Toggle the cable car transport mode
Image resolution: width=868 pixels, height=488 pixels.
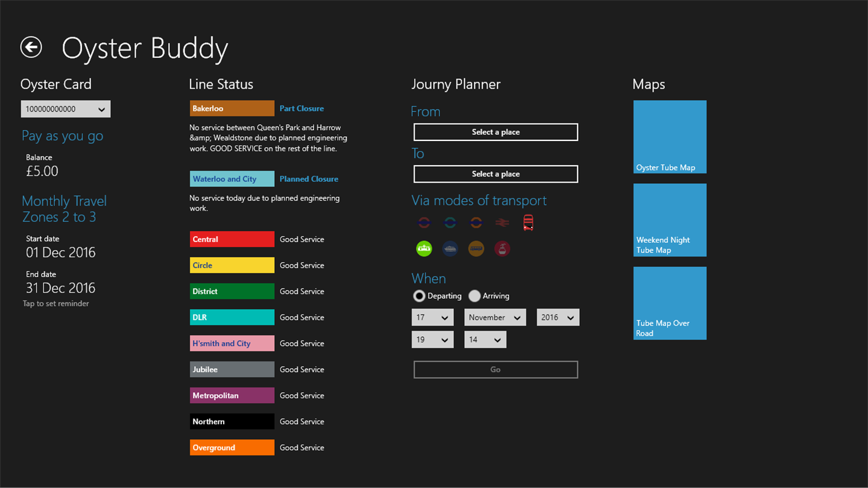502,248
